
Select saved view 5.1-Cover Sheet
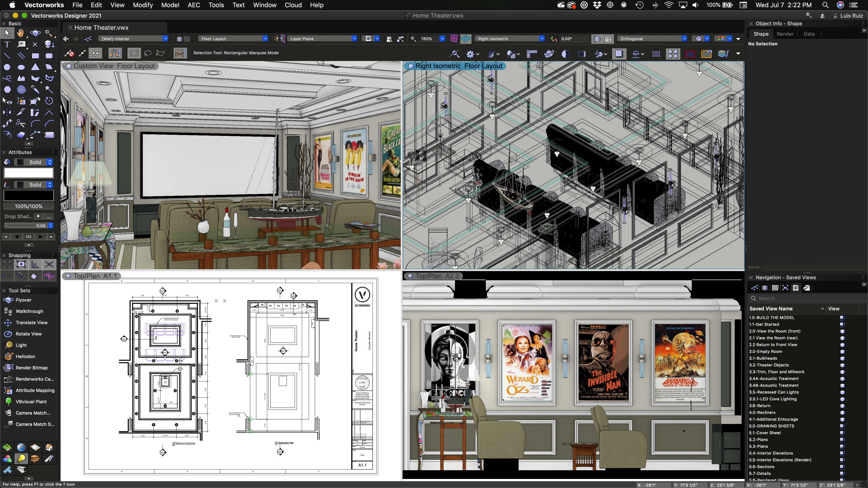point(764,433)
